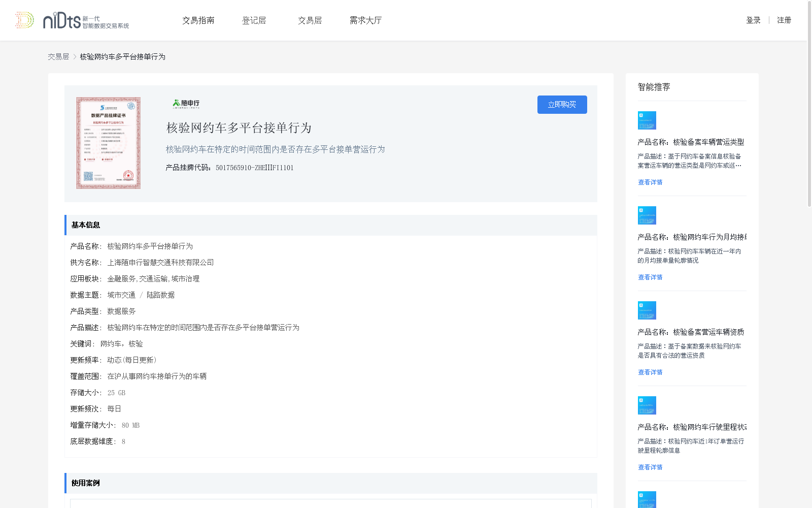Open recommended product 核验备案营运车辆资质
The width and height of the screenshot is (812, 508).
click(x=691, y=332)
